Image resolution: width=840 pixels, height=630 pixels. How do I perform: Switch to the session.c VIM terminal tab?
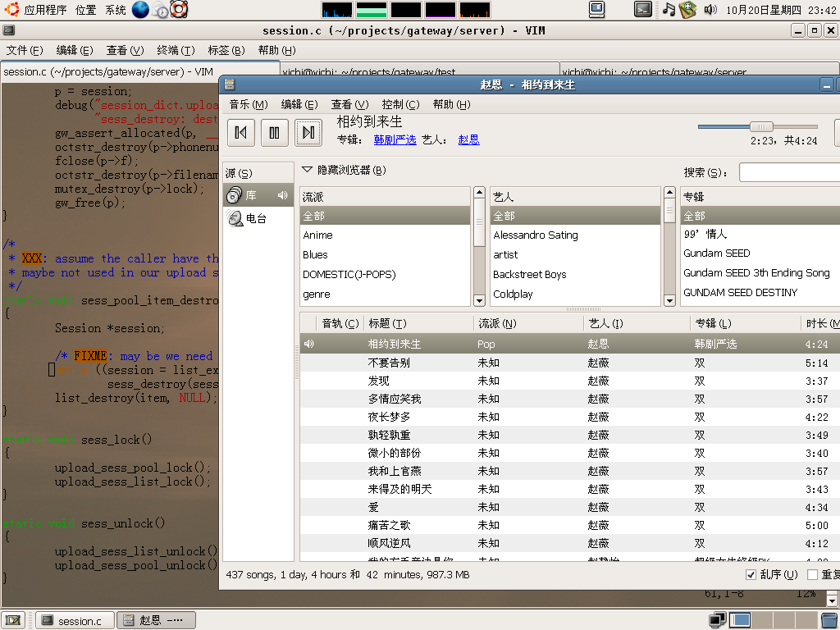click(140, 71)
